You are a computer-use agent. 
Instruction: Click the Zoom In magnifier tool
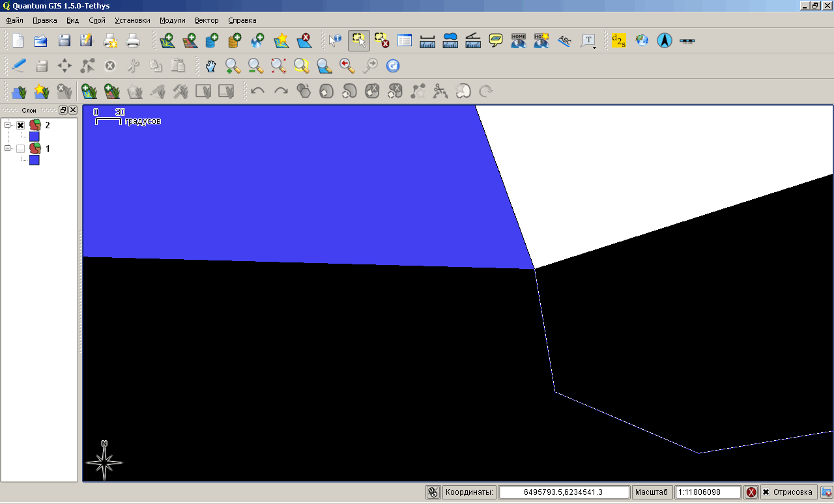click(x=233, y=66)
